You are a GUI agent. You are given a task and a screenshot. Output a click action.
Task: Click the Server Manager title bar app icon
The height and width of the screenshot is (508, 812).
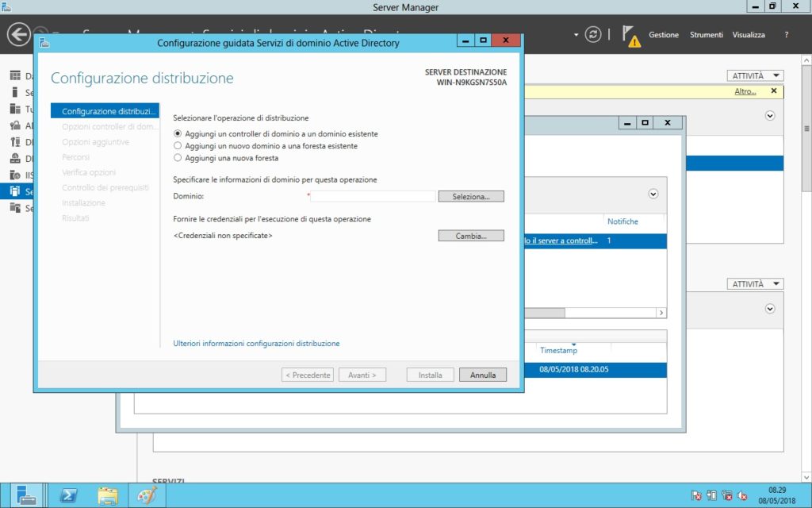click(x=6, y=6)
